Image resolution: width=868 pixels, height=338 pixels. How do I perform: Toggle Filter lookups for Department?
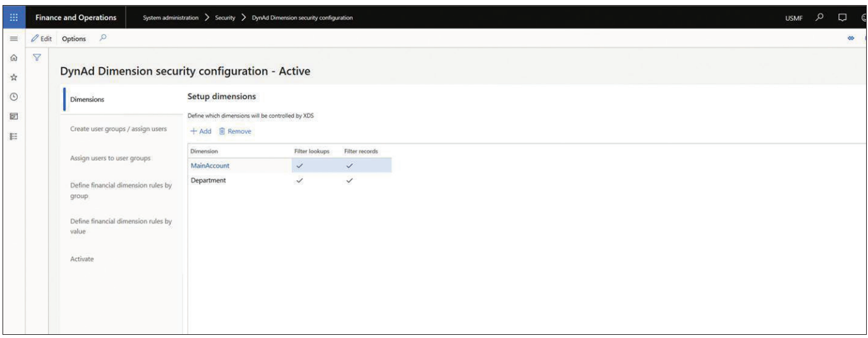tap(300, 180)
